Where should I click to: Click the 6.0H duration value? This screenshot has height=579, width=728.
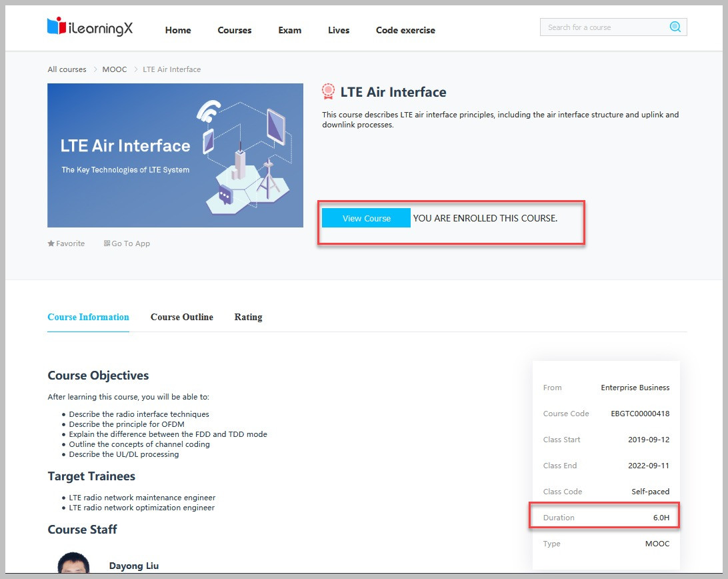pos(661,518)
